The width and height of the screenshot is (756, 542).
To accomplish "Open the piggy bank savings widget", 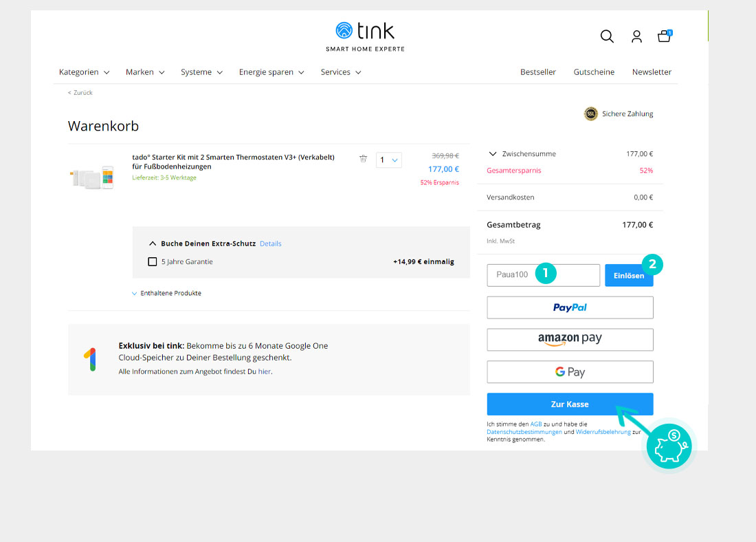I will (x=669, y=446).
